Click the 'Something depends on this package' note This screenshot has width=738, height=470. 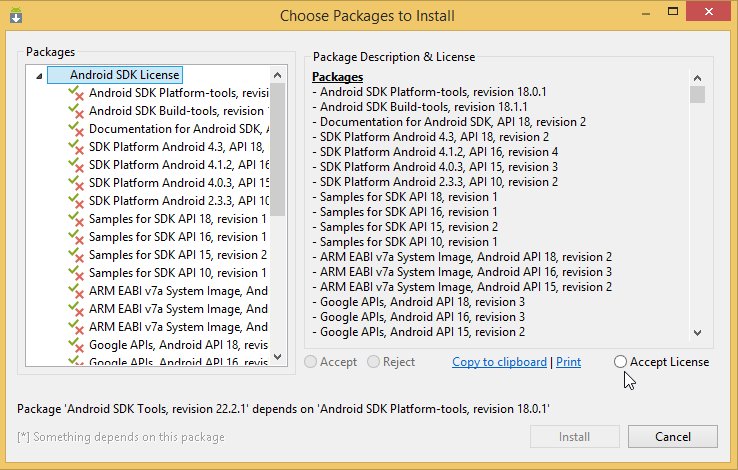click(121, 437)
